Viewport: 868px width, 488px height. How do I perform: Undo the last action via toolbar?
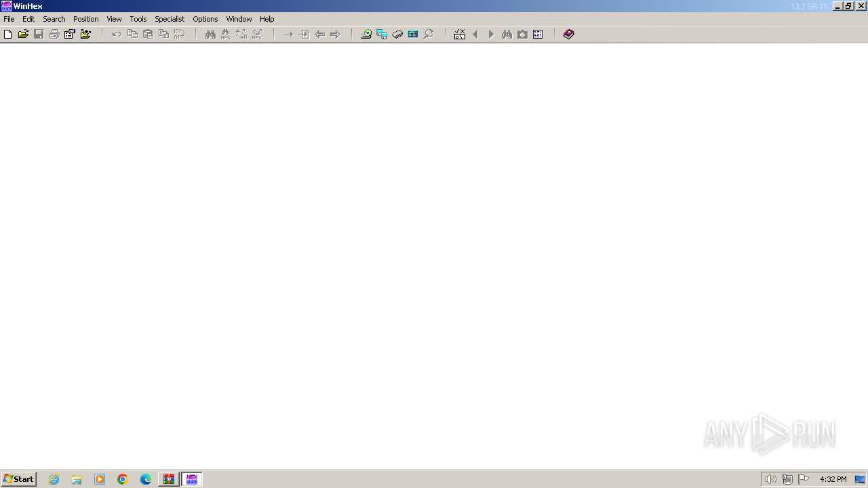pyautogui.click(x=117, y=34)
